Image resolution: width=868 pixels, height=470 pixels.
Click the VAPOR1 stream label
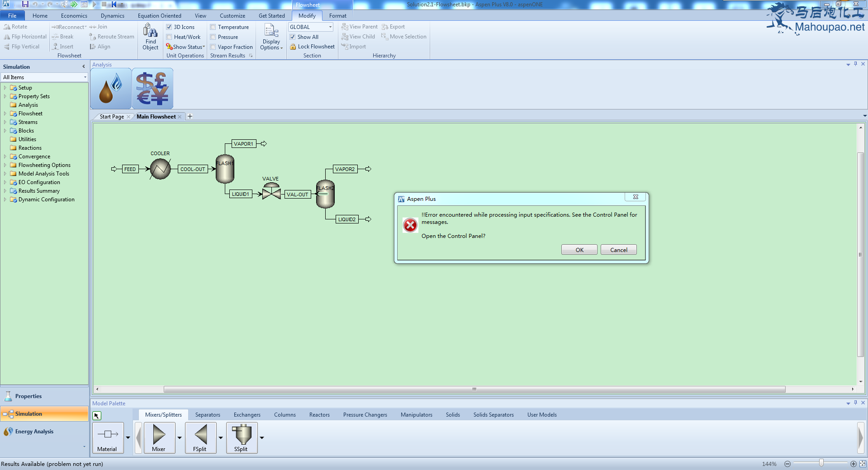coord(243,144)
